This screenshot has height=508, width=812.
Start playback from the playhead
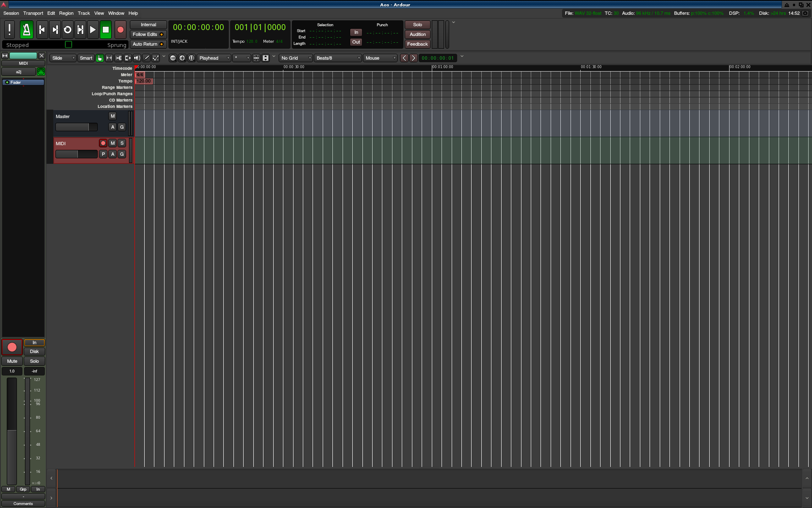tap(93, 30)
